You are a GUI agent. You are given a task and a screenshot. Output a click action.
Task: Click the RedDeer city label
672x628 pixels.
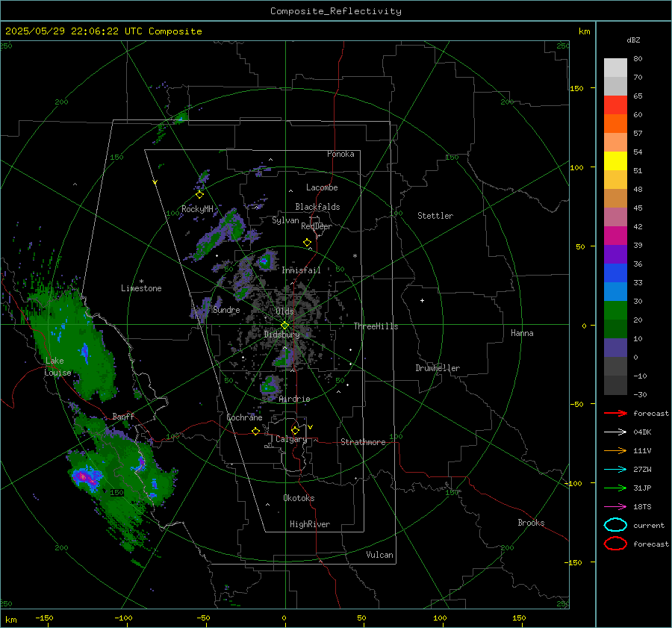click(317, 226)
